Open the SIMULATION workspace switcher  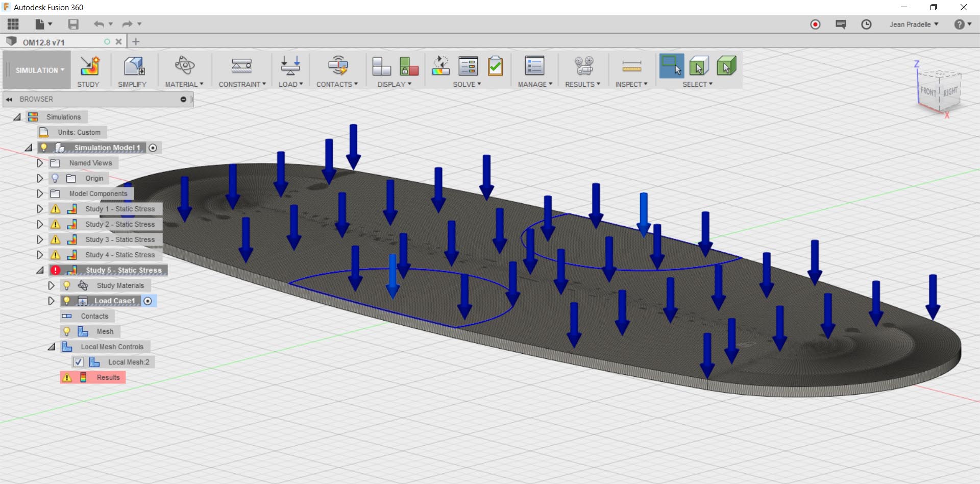pyautogui.click(x=36, y=69)
